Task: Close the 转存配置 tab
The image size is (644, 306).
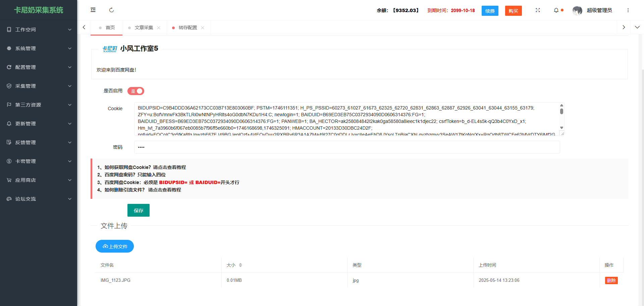Action: 203,28
